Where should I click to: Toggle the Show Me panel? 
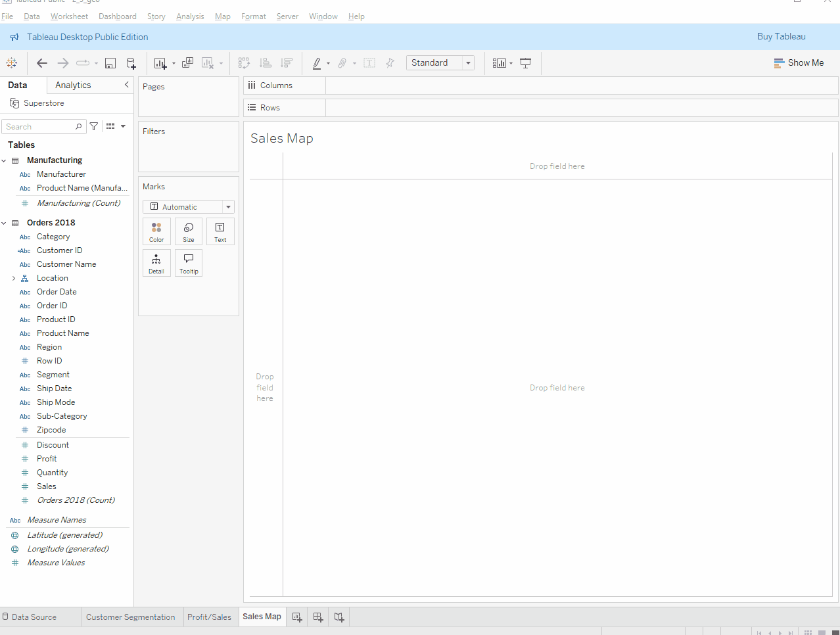799,63
